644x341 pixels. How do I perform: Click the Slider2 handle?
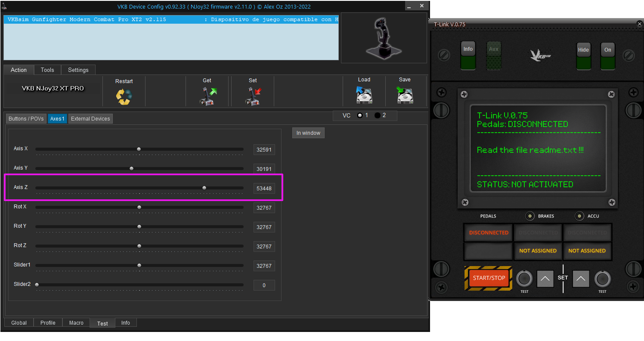click(x=37, y=285)
